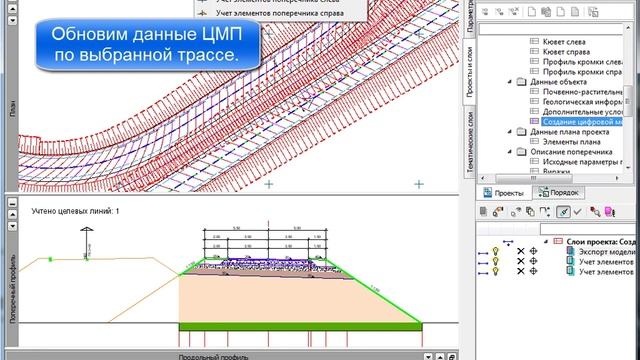Viewport: 640px width, 360px height.
Task: Click the fourth gray document icon in projects toolbar
Action: (x=575, y=12)
